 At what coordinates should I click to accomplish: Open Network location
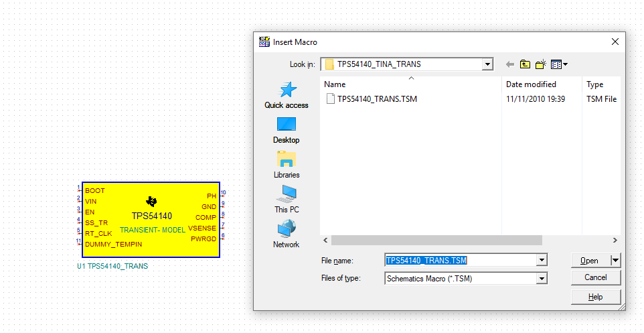click(x=287, y=234)
